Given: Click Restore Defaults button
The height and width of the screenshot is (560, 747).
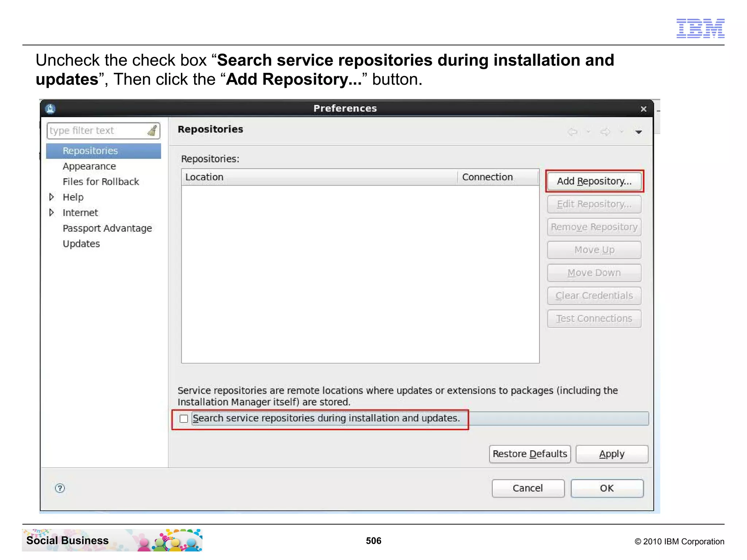Looking at the screenshot, I should 530,454.
